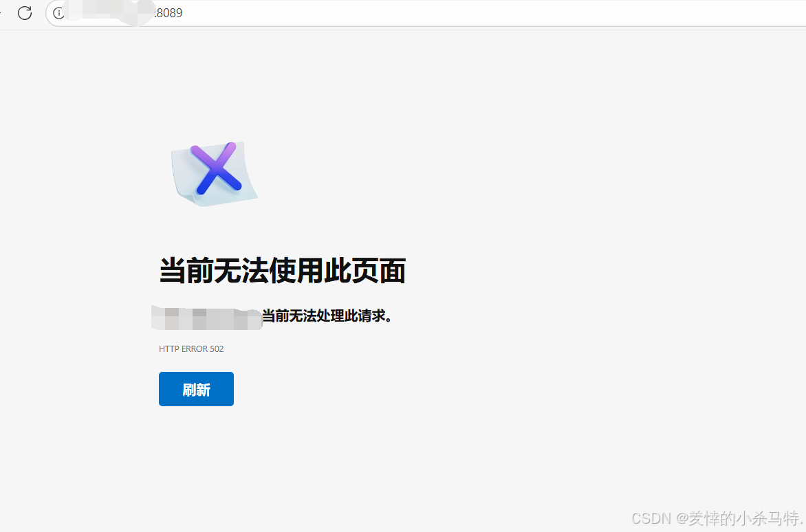Screen dimensions: 806x532
Task: Select the port number 8089 in the URL
Action: click(x=168, y=12)
